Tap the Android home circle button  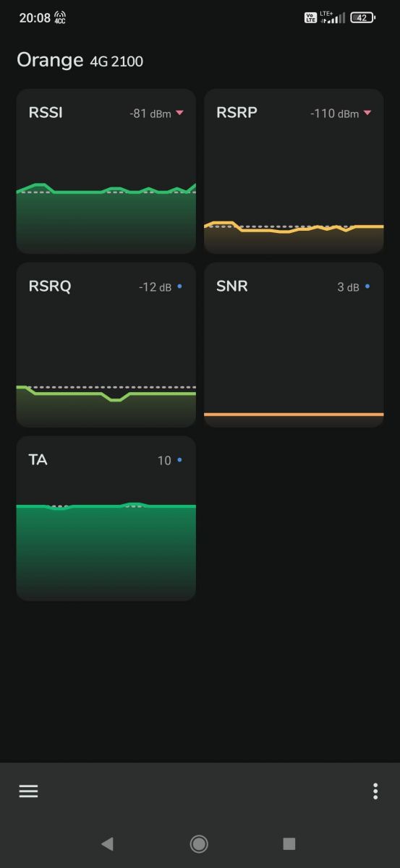[199, 843]
